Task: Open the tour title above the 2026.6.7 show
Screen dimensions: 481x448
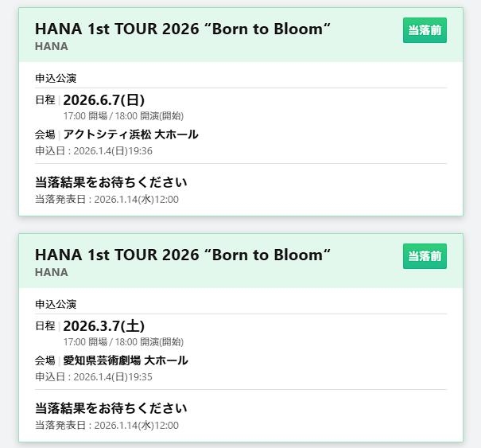Action: (x=183, y=29)
